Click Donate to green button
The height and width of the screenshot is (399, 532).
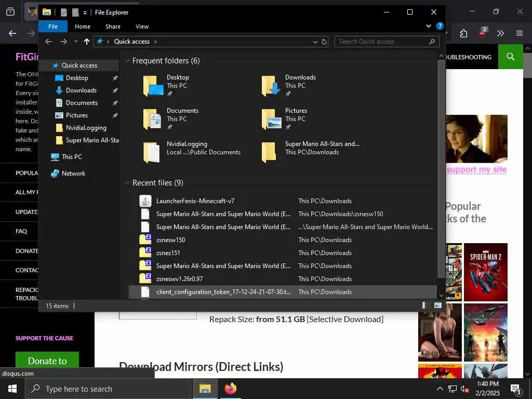tap(47, 361)
